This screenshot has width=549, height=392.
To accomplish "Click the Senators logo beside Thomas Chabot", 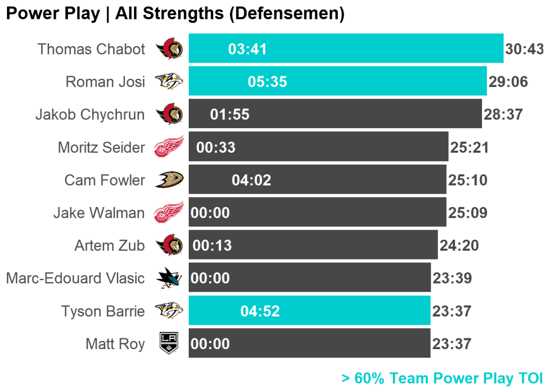I will point(169,49).
